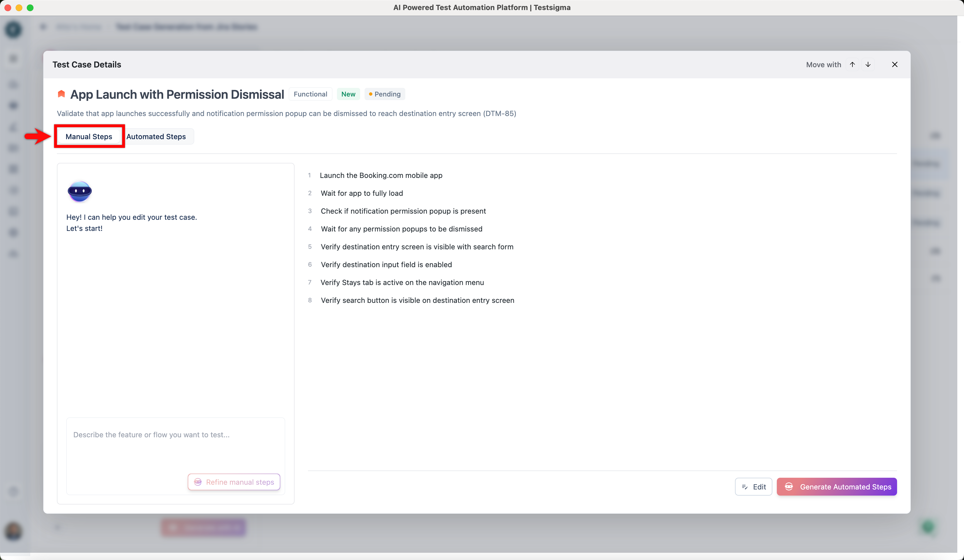Focus the describe feature or flow text box
Screen dimensions: 964x560
(x=175, y=444)
